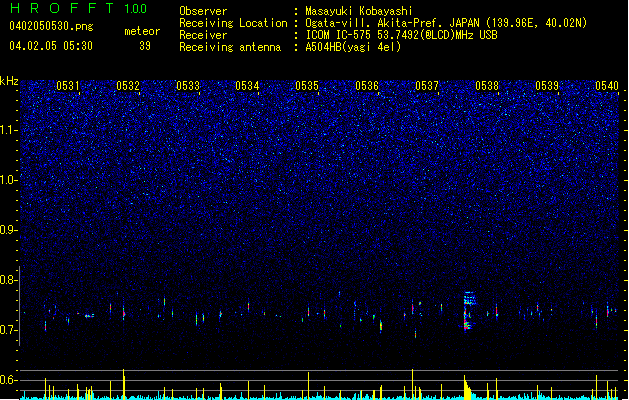Click the 0534 time marker

tap(247, 86)
